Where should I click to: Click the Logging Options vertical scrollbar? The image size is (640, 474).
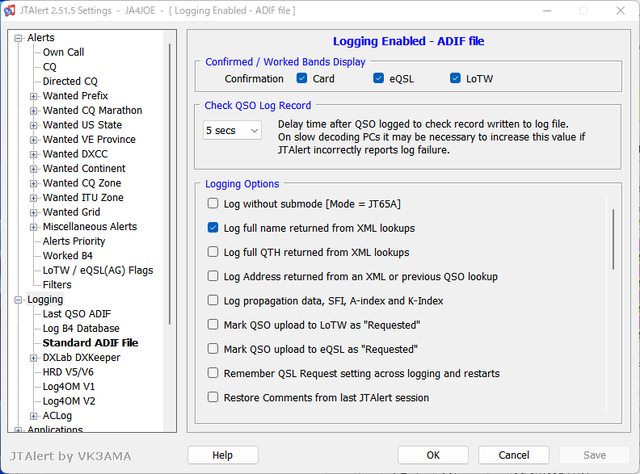613,239
